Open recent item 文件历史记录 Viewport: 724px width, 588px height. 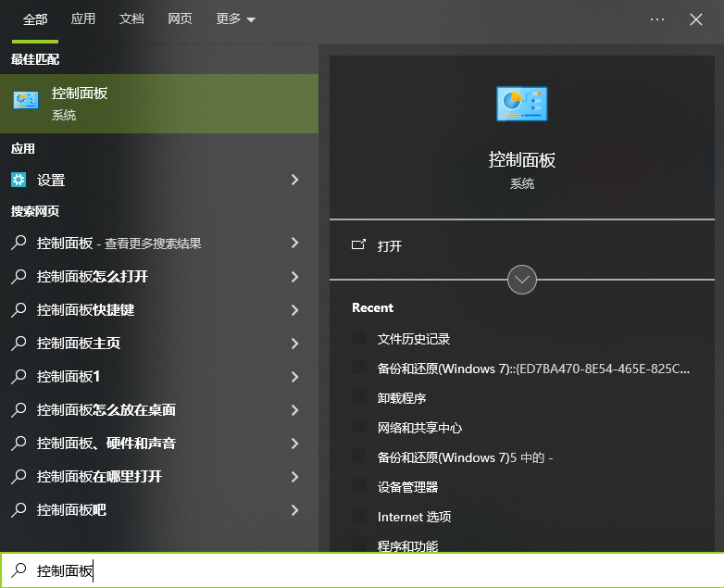point(413,339)
